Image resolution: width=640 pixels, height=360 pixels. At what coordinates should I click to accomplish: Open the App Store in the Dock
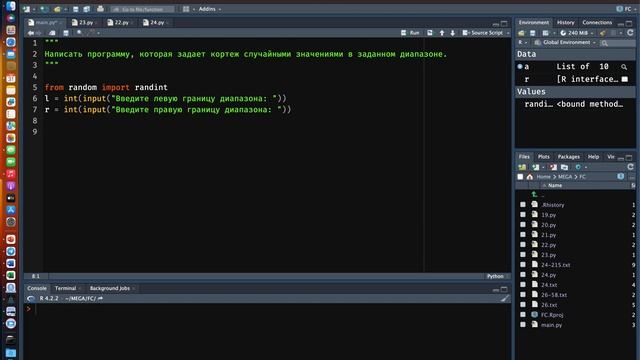(11, 210)
